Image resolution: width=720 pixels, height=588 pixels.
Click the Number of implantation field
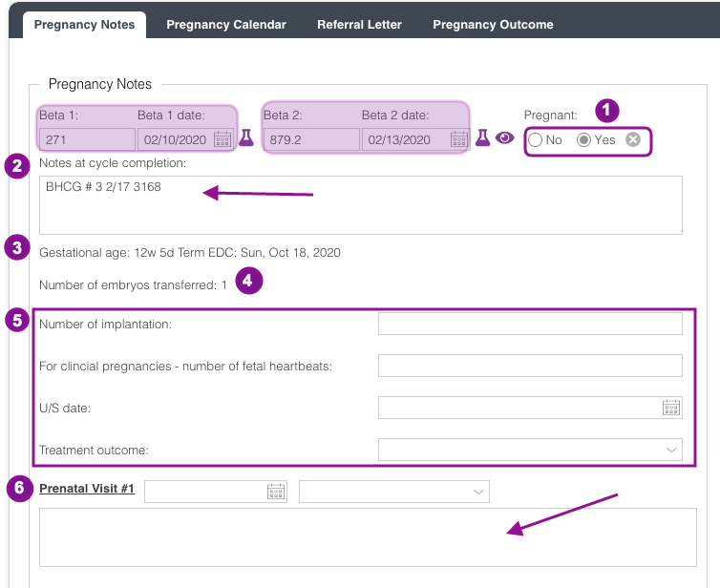[x=530, y=324]
